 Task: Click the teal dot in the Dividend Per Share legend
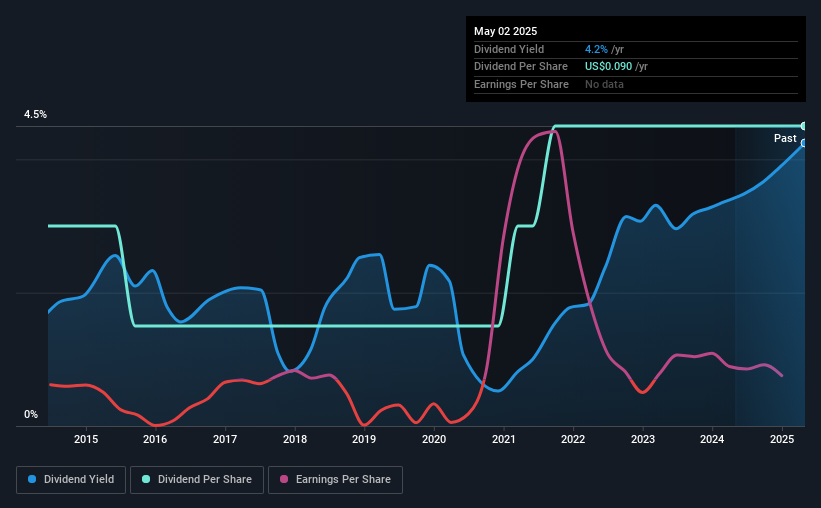146,480
